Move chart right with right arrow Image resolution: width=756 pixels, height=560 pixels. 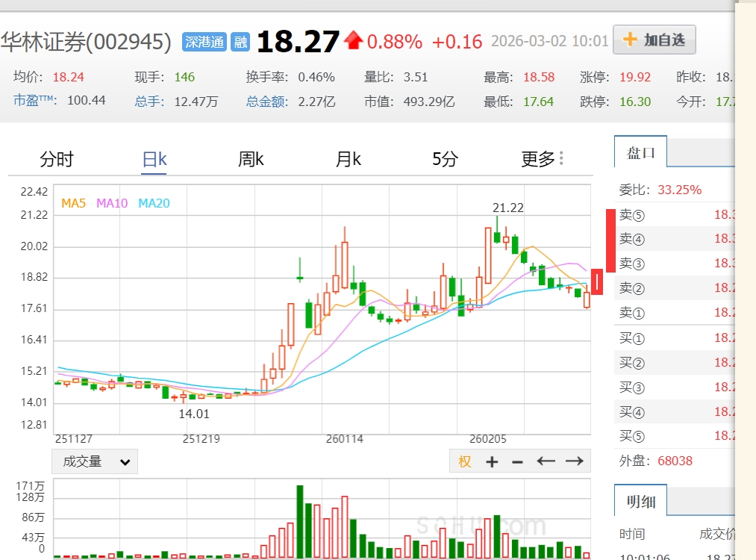pos(574,461)
